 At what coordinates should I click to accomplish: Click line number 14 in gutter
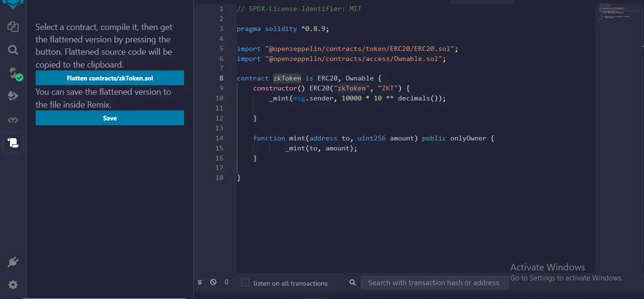click(219, 138)
